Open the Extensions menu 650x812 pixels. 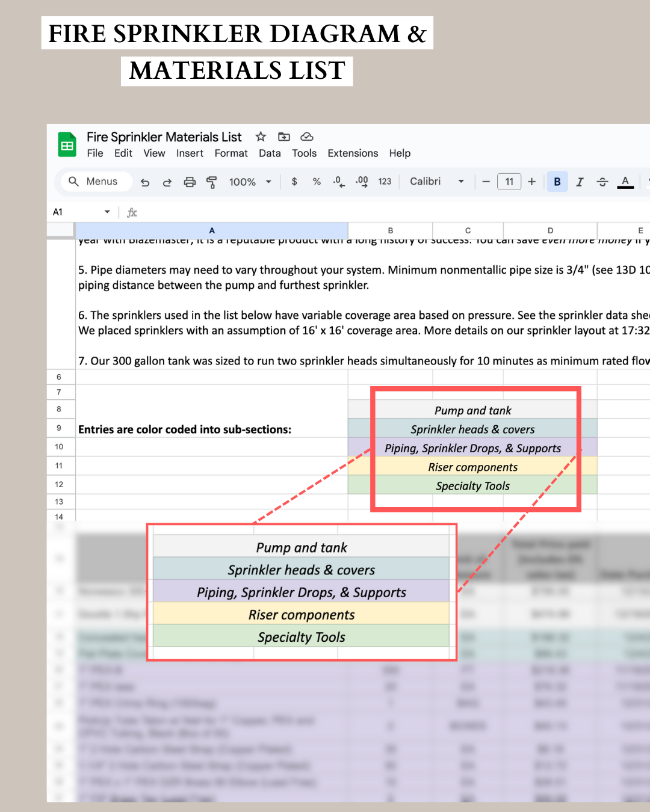click(353, 153)
